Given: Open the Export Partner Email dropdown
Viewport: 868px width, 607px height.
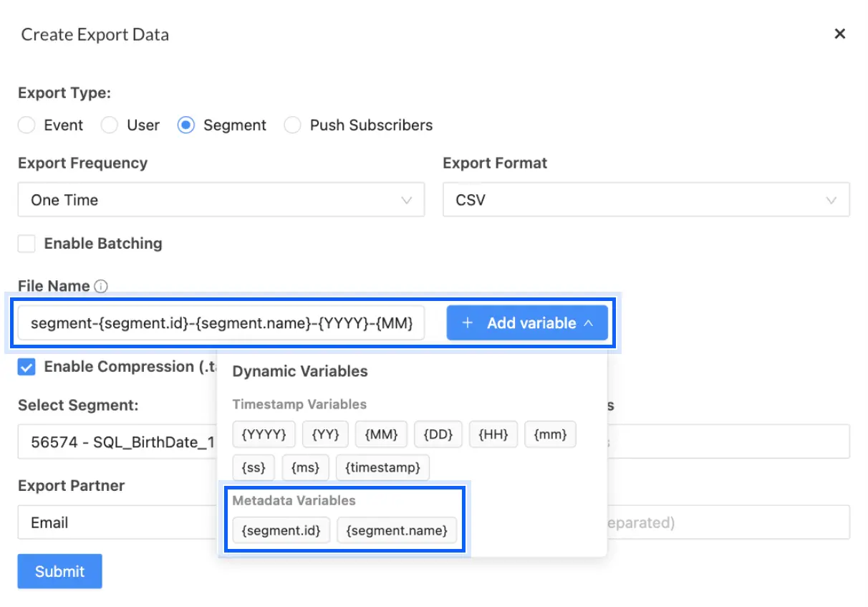Looking at the screenshot, I should tap(117, 523).
